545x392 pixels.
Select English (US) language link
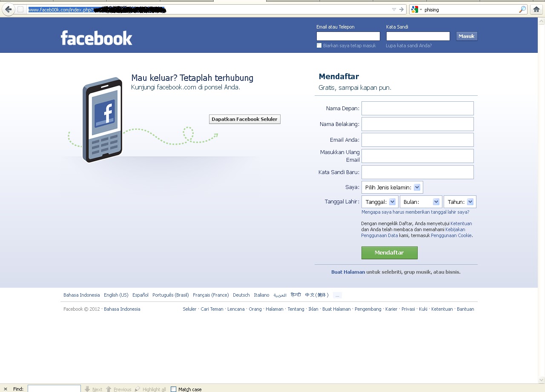pyautogui.click(x=116, y=295)
